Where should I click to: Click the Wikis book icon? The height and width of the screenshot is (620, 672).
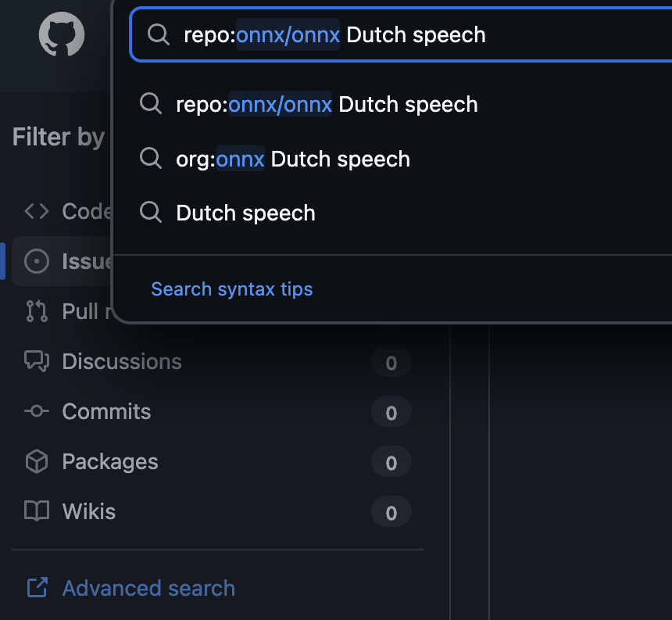pos(37,511)
